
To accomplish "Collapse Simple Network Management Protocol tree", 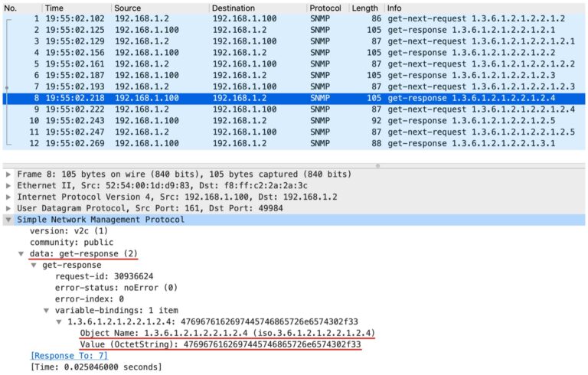I will (9, 220).
